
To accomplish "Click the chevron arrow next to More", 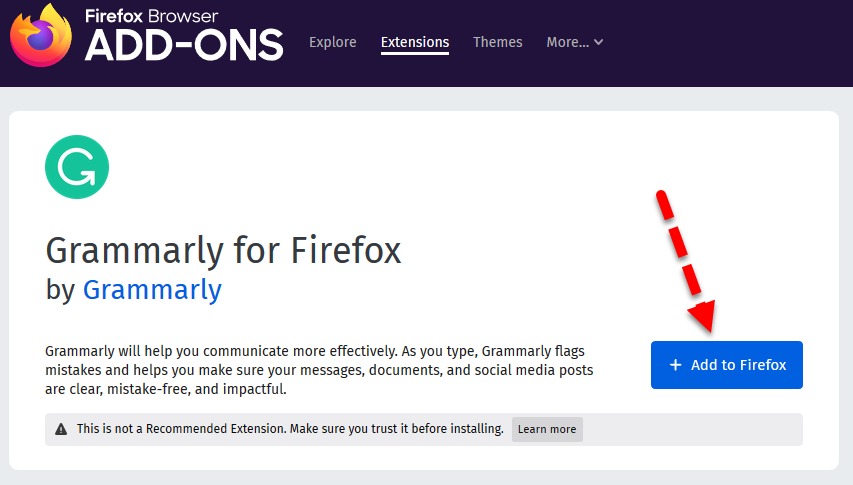I will point(599,42).
